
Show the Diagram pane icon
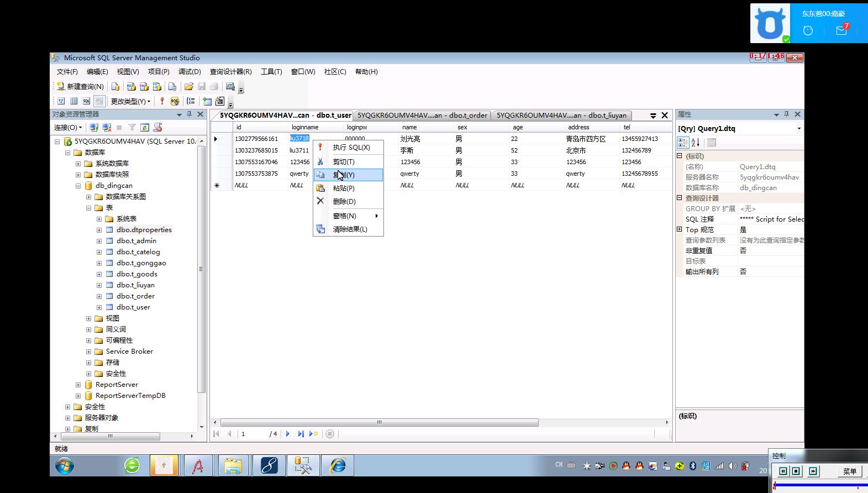pyautogui.click(x=61, y=101)
